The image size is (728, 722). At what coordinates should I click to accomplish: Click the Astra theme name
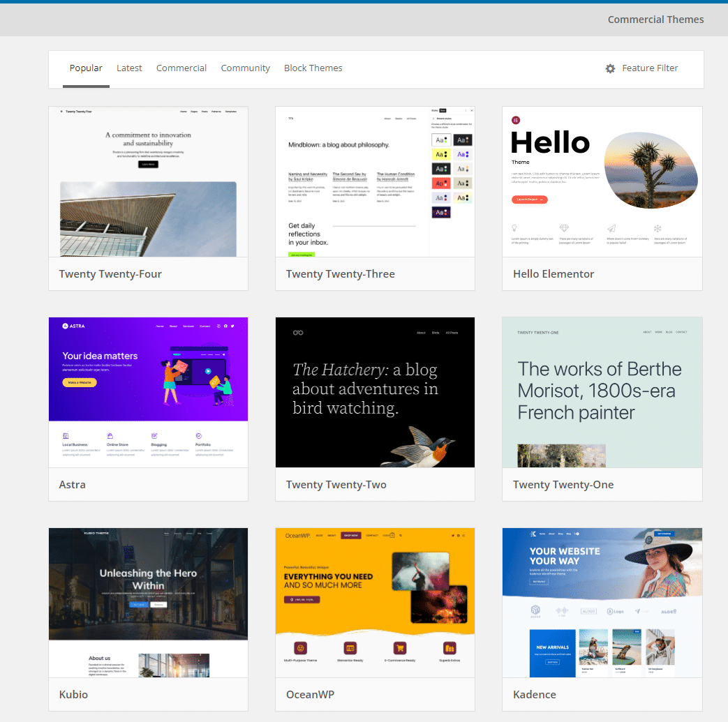(x=73, y=485)
